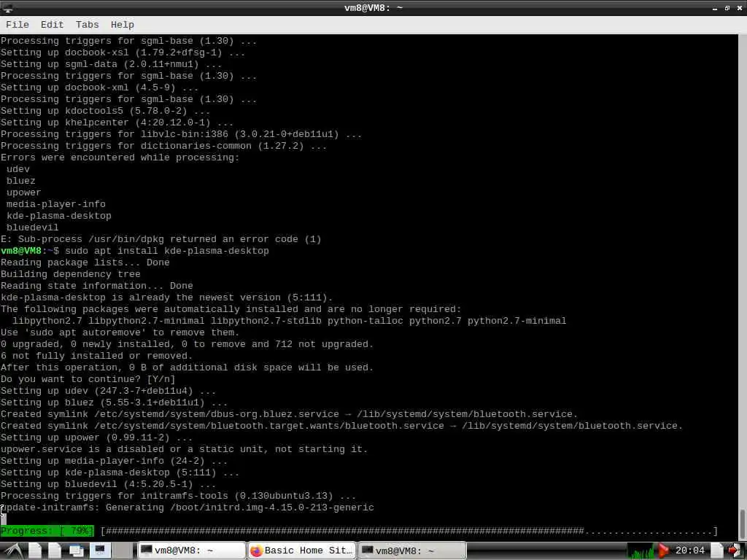Click the dpkg error code (1) line

tap(161, 239)
